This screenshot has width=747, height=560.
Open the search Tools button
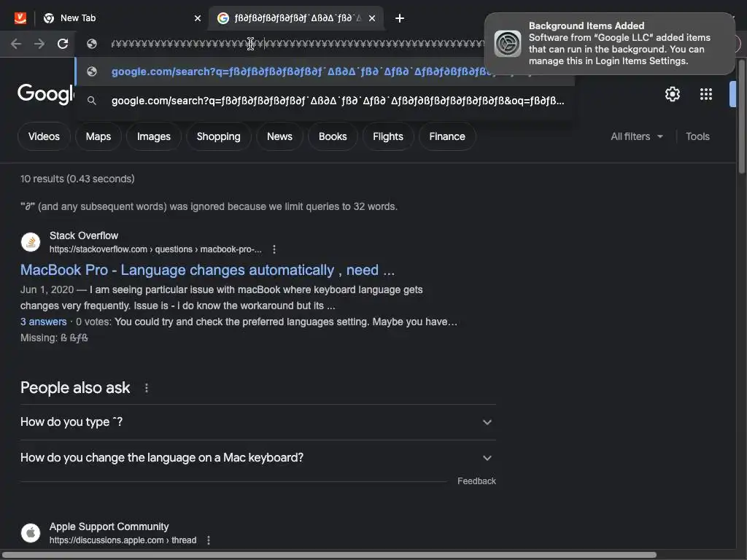pos(697,136)
